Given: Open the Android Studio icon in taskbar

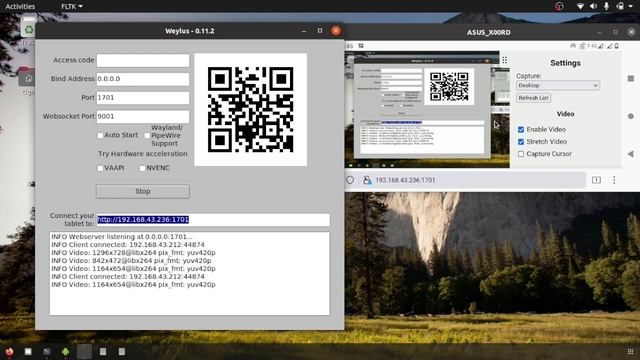Looking at the screenshot, I should pyautogui.click(x=65, y=351).
